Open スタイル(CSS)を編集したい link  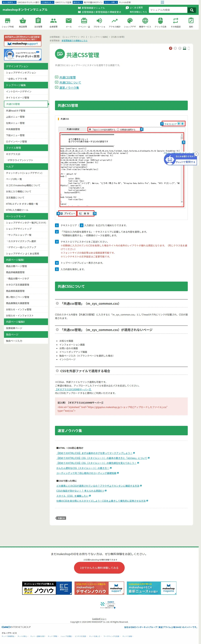tap(72, 496)
